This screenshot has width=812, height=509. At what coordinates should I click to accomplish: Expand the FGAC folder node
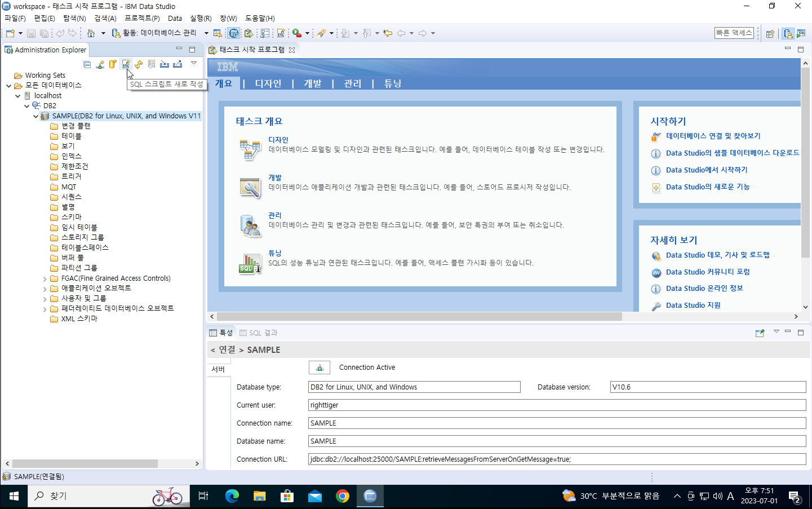tap(45, 278)
